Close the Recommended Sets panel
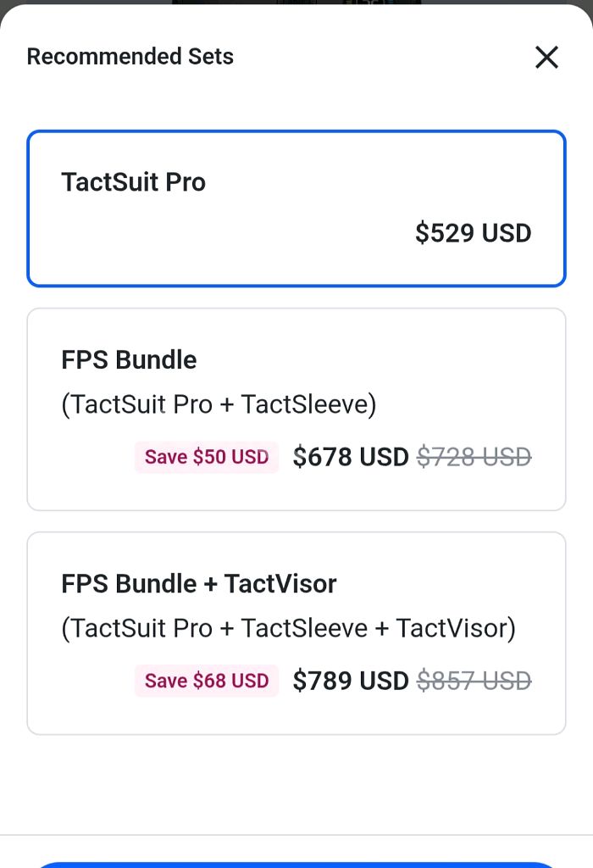The image size is (593, 868). (x=546, y=58)
